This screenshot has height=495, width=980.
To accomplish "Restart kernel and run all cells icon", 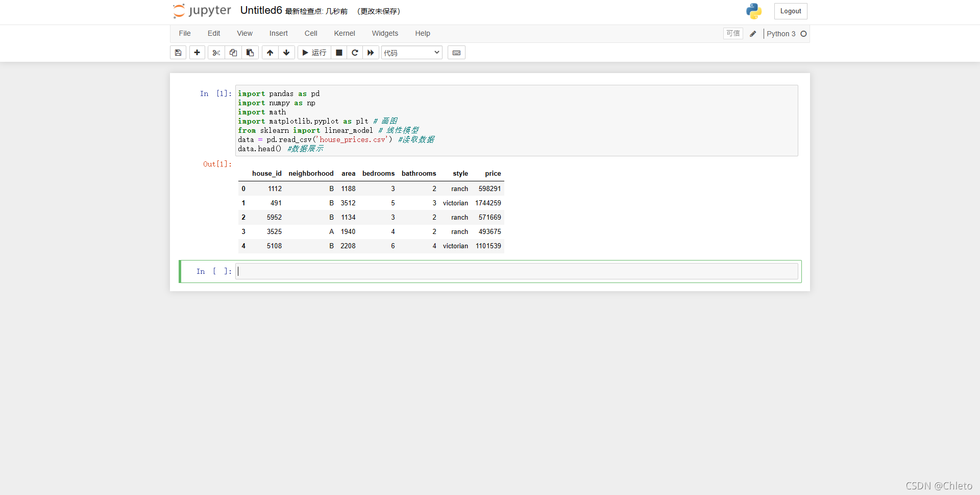I will [371, 53].
